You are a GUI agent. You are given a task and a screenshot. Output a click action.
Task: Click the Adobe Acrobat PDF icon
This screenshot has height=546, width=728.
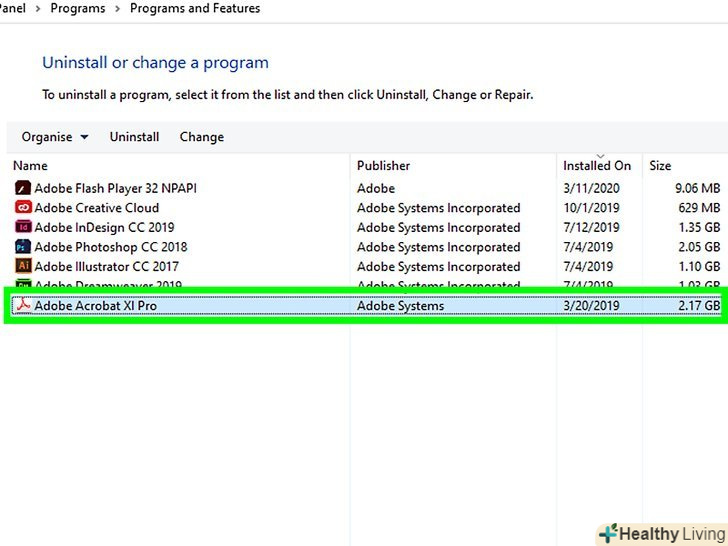coord(23,305)
